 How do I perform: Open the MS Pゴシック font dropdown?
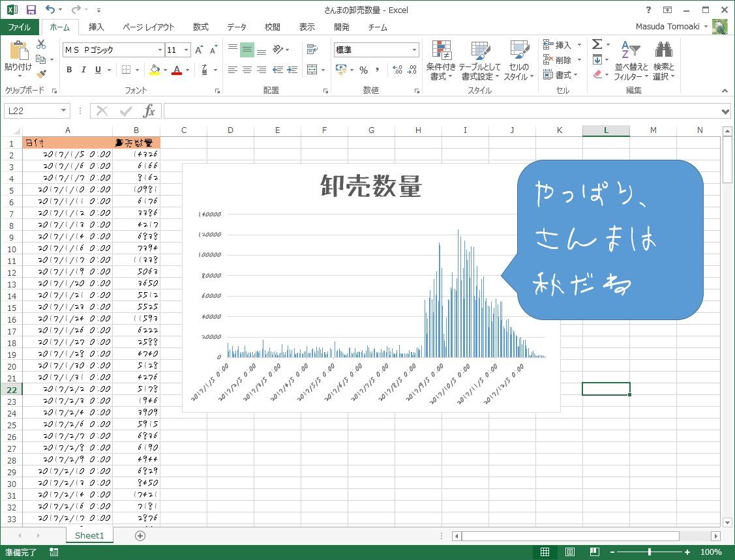tap(160, 50)
